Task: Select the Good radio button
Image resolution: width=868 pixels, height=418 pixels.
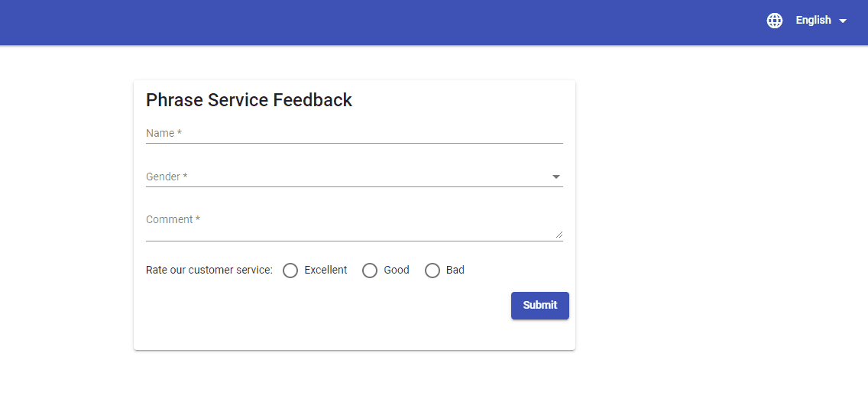Action: tap(370, 271)
